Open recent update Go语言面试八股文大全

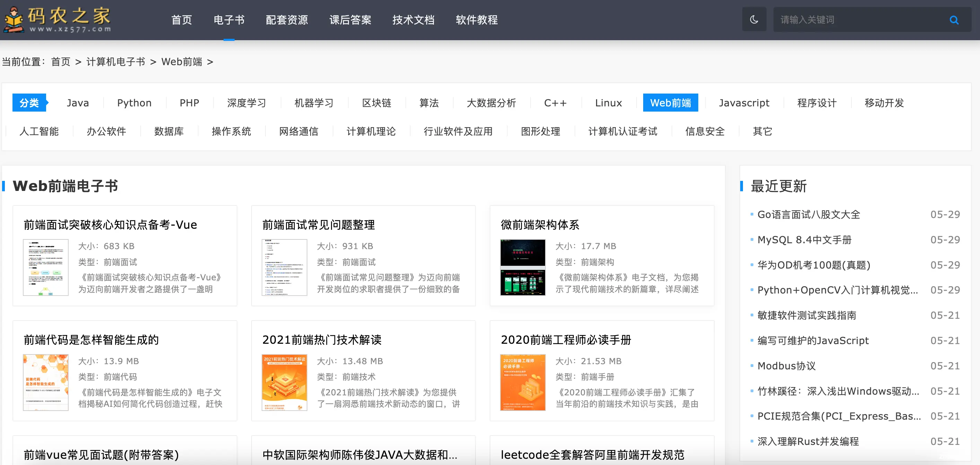click(808, 214)
